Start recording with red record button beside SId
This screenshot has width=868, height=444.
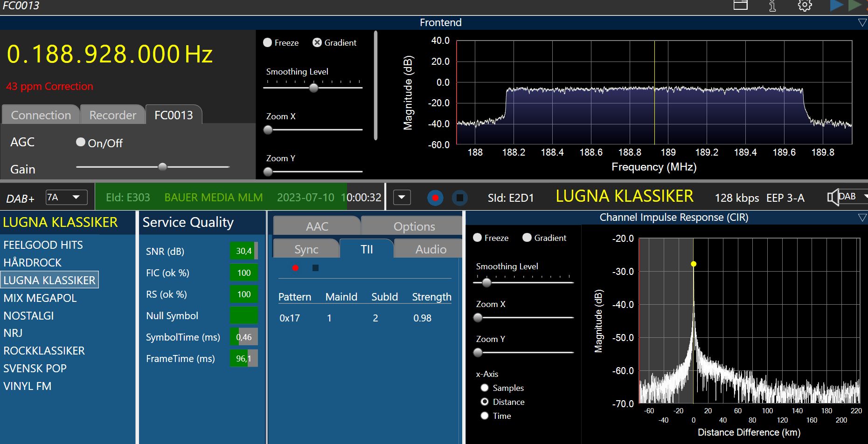435,198
